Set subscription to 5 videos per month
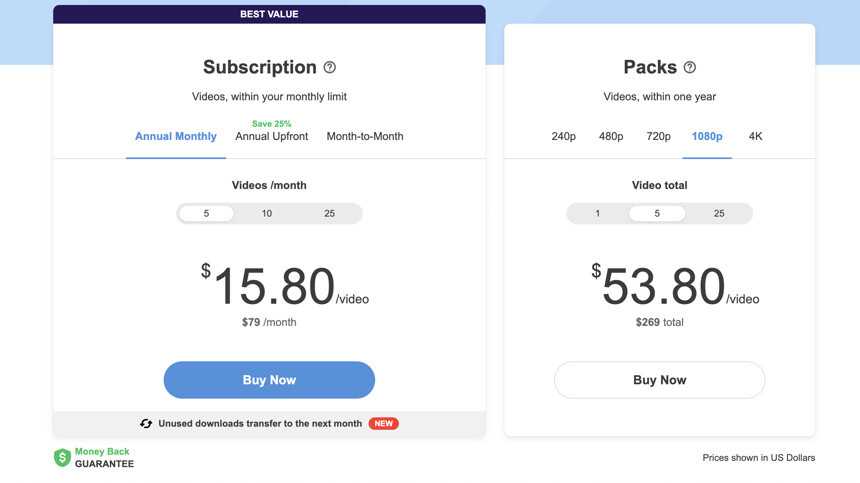The image size is (860, 483). point(207,214)
